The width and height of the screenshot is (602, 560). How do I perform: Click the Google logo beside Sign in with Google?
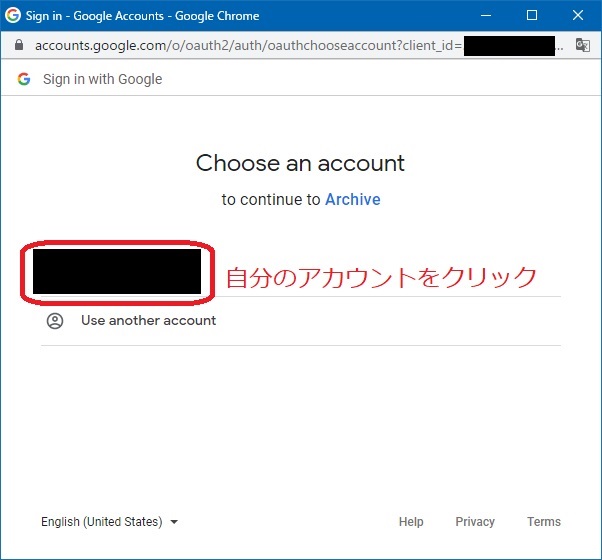tap(24, 79)
